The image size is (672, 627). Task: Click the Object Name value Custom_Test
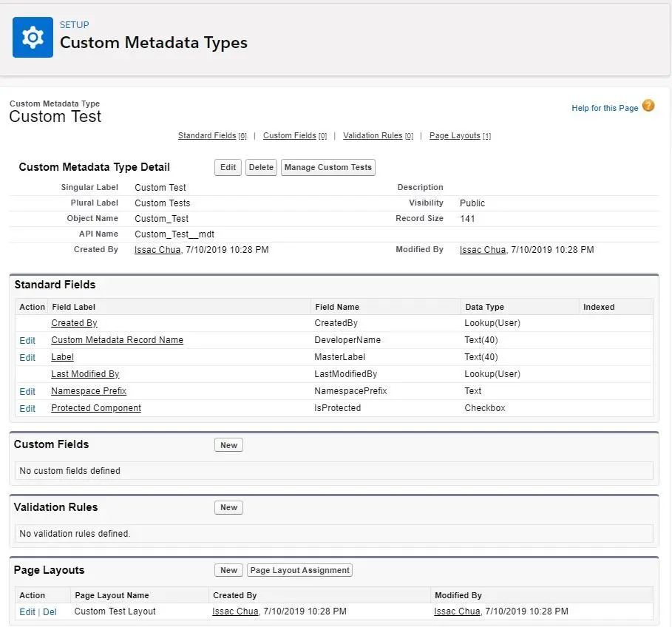point(162,219)
